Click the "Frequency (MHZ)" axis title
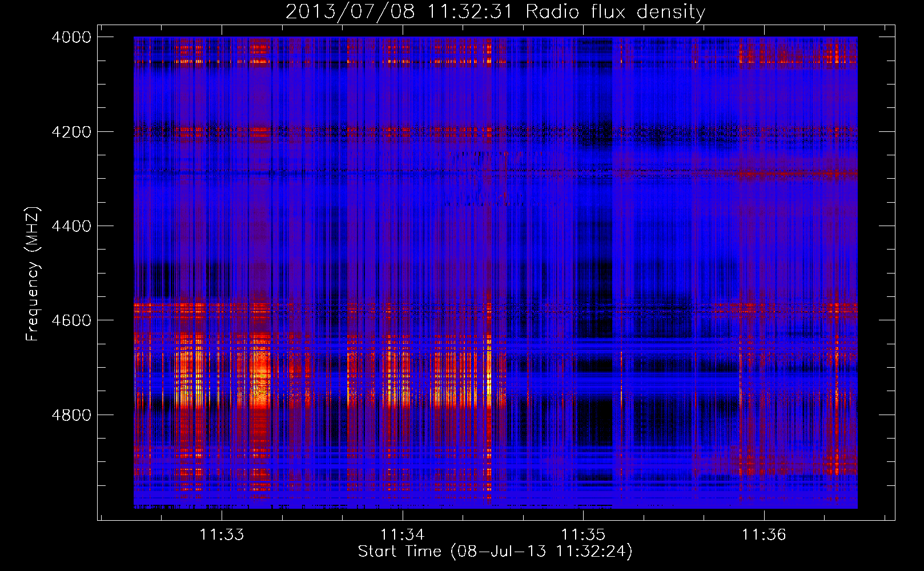The image size is (924, 571). click(33, 274)
